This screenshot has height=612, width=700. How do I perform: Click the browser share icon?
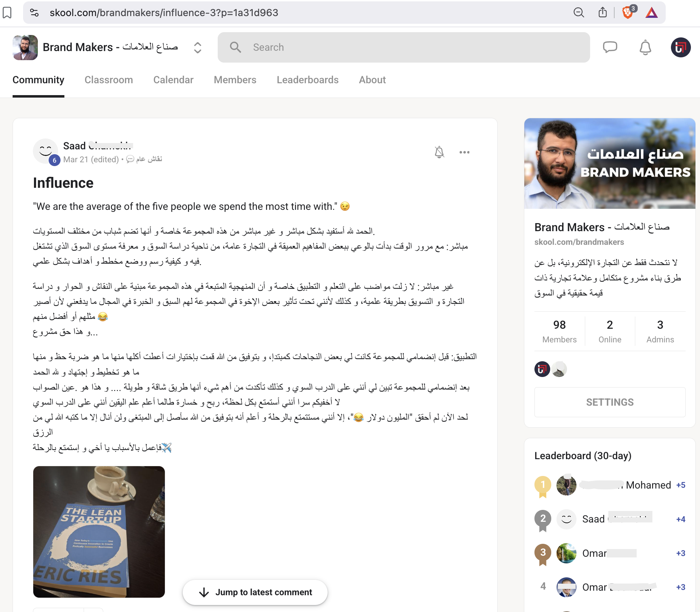(x=602, y=13)
